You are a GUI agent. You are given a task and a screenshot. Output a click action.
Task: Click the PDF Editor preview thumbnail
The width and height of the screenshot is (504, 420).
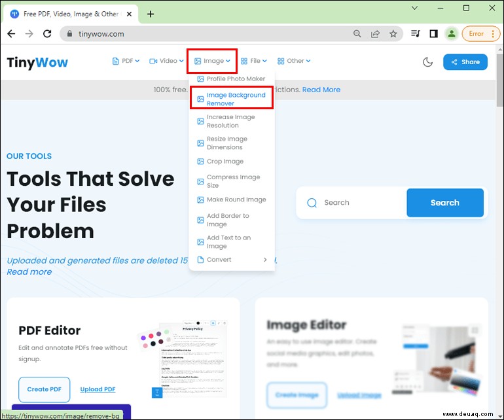tap(183, 359)
